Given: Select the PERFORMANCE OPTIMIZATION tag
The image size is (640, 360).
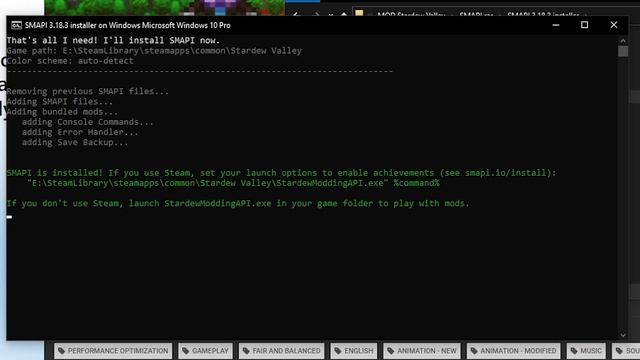Looking at the screenshot, I should pos(113,351).
